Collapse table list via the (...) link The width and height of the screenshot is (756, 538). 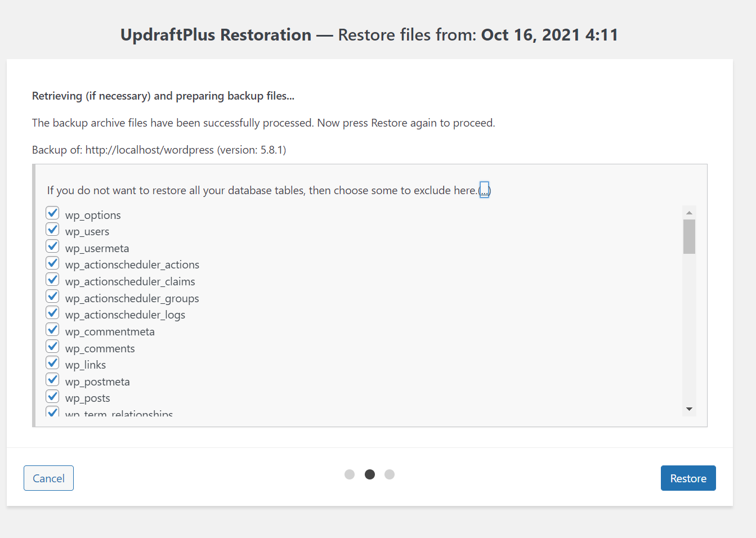coord(484,190)
